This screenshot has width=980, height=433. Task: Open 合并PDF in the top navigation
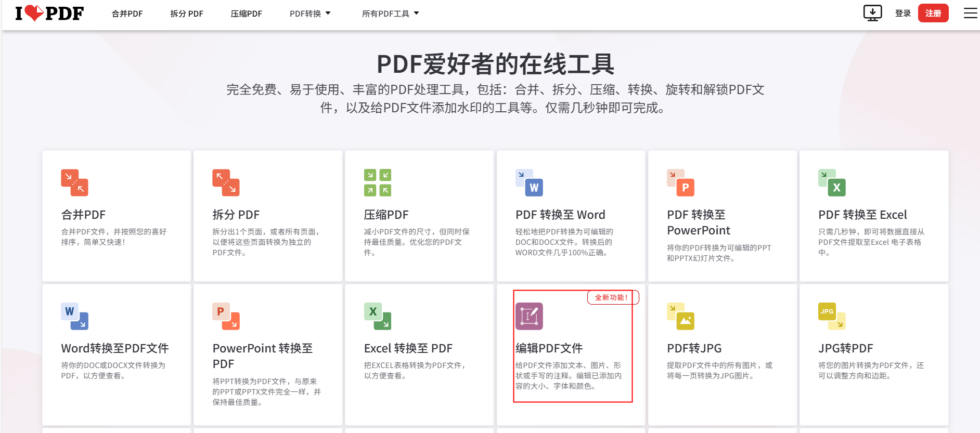coord(127,14)
